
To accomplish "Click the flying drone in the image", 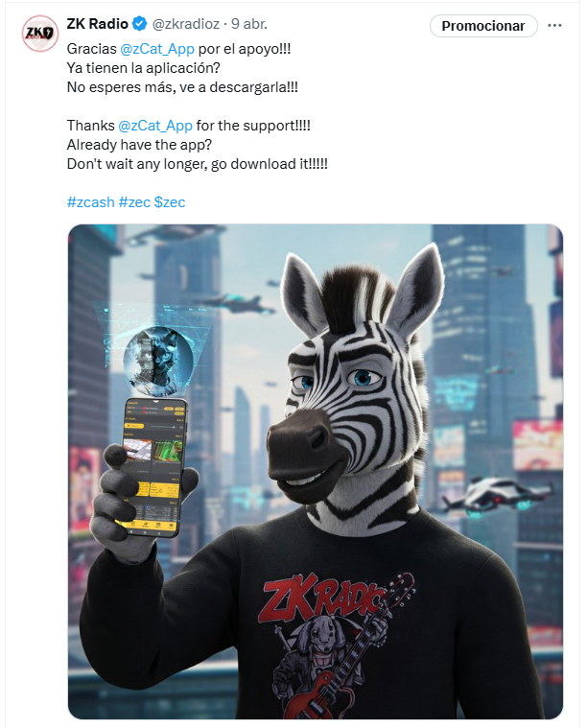I will click(x=495, y=496).
